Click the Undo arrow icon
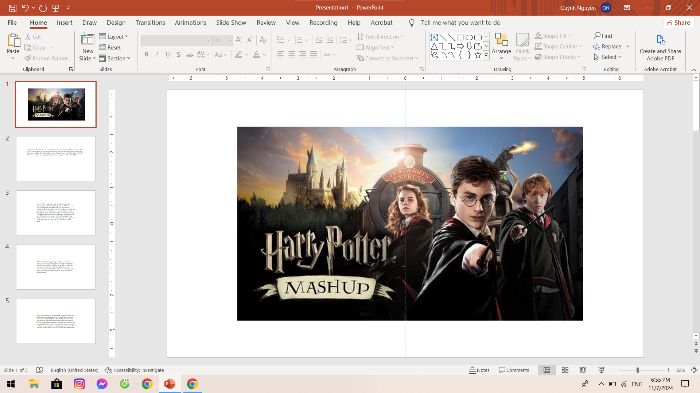This screenshot has width=700, height=393. (25, 8)
